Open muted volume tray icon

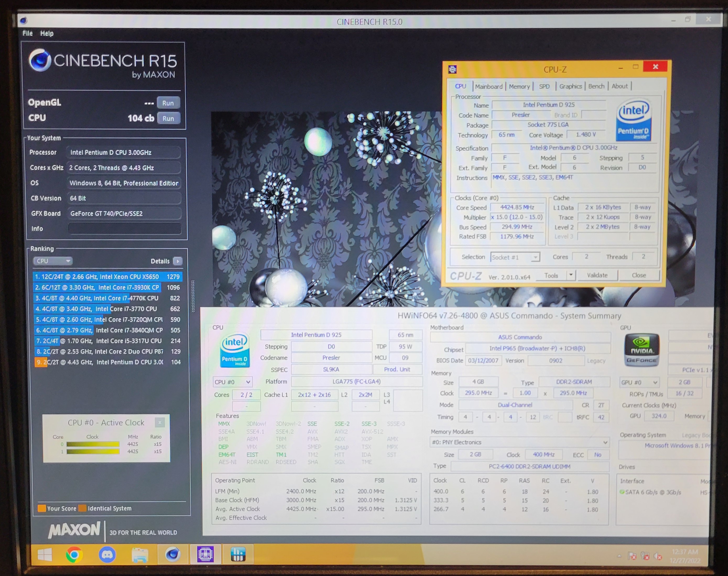pos(658,556)
